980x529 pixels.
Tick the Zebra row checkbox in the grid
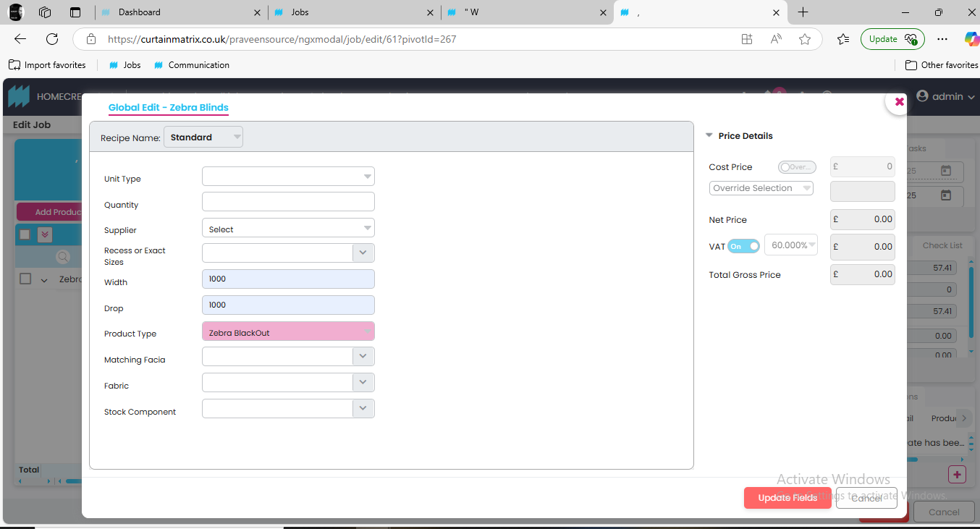coord(25,279)
